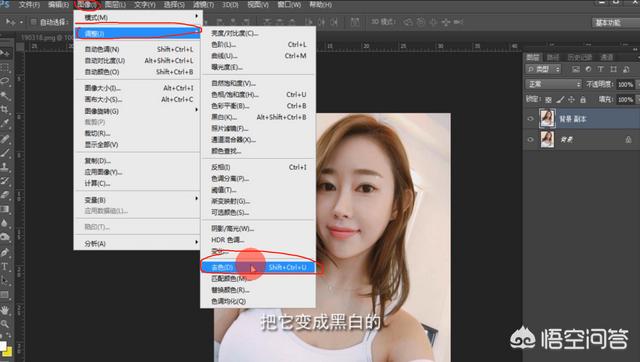Choose 图像大小(I)... menu entry
Image resolution: width=640 pixels, height=362 pixels.
pyautogui.click(x=137, y=88)
